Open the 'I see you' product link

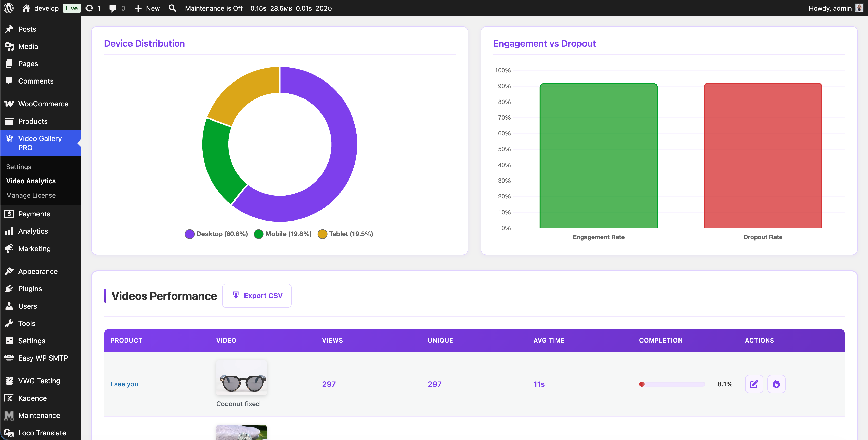[124, 384]
